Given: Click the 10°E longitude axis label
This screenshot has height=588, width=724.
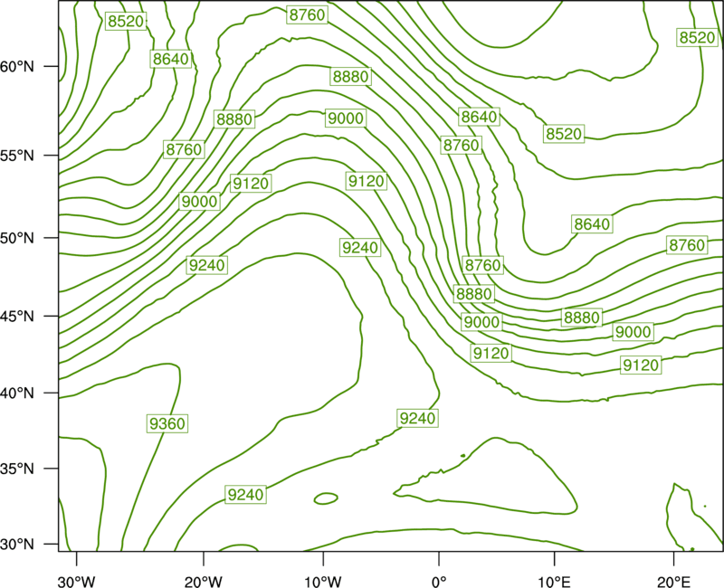Looking at the screenshot, I should point(554,582).
